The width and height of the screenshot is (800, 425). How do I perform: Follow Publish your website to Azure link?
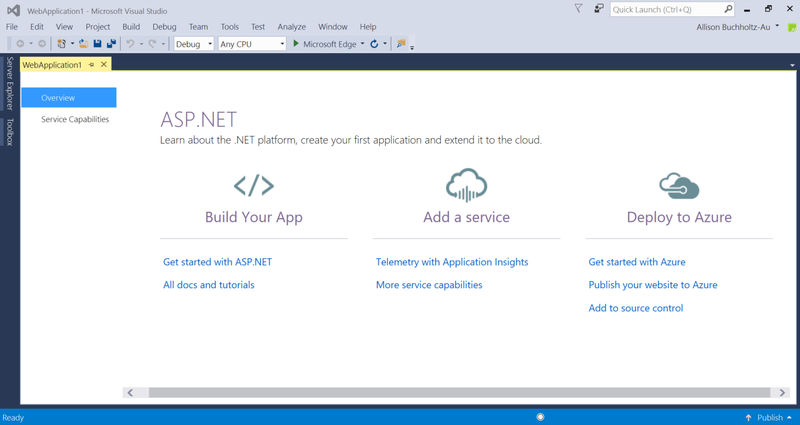coord(653,285)
